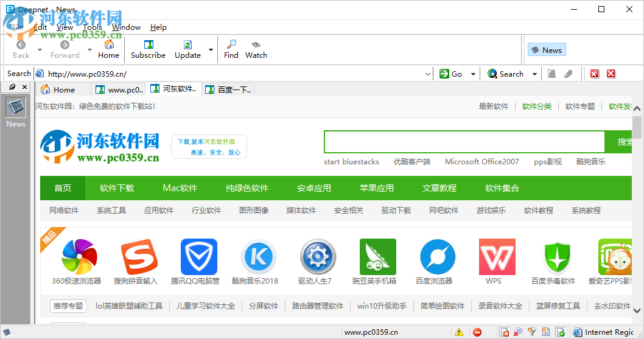The image size is (644, 339).
Task: Click the Microsoft Office2007 hot search link
Action: pyautogui.click(x=481, y=161)
